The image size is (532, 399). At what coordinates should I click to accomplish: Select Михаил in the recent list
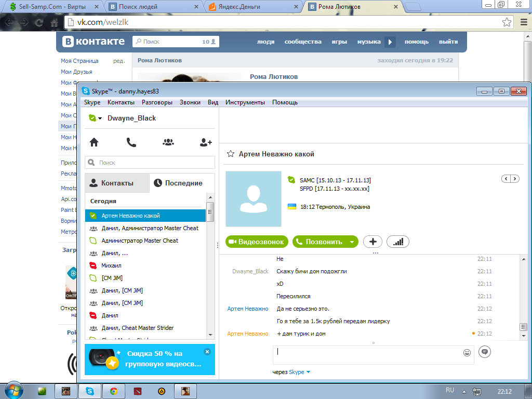pyautogui.click(x=145, y=265)
